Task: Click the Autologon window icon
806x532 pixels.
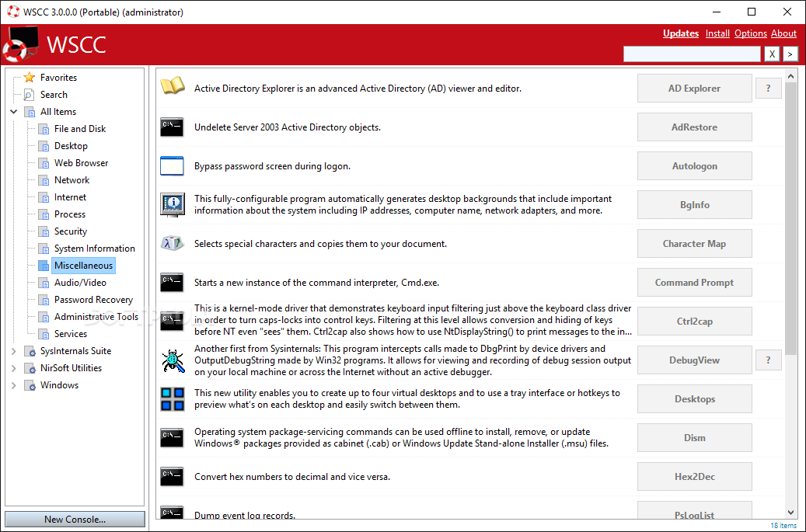Action: [x=172, y=166]
